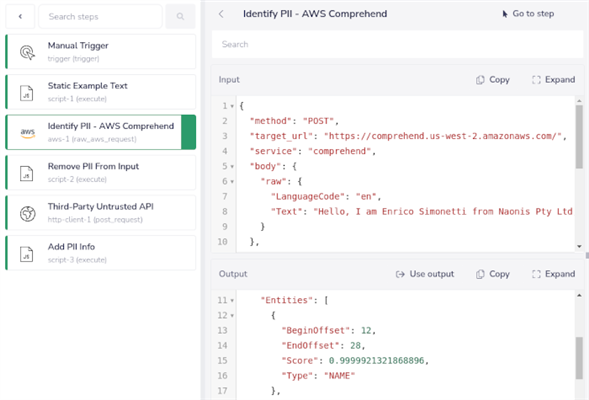Click the "LanguageCode": "en" line

326,196
